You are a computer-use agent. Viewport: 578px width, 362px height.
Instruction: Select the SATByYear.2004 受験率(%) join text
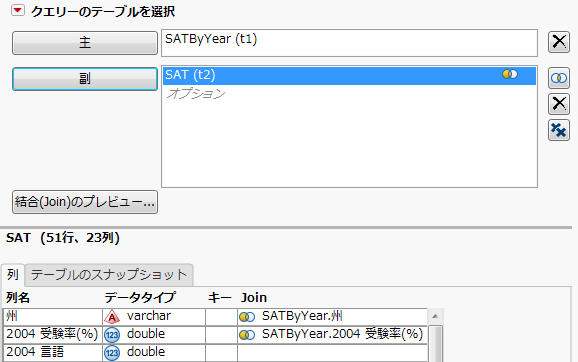[x=342, y=334]
